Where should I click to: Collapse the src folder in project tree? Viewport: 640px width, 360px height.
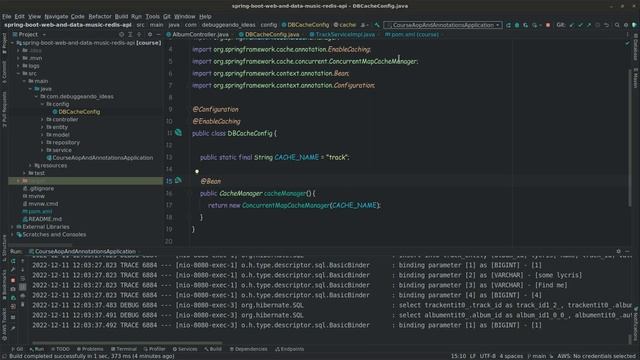(18, 73)
